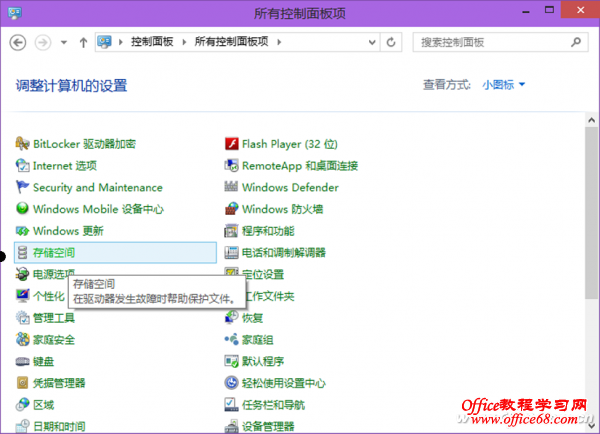Click the title bar control panel icon
The width and height of the screenshot is (600, 434).
[x=15, y=13]
